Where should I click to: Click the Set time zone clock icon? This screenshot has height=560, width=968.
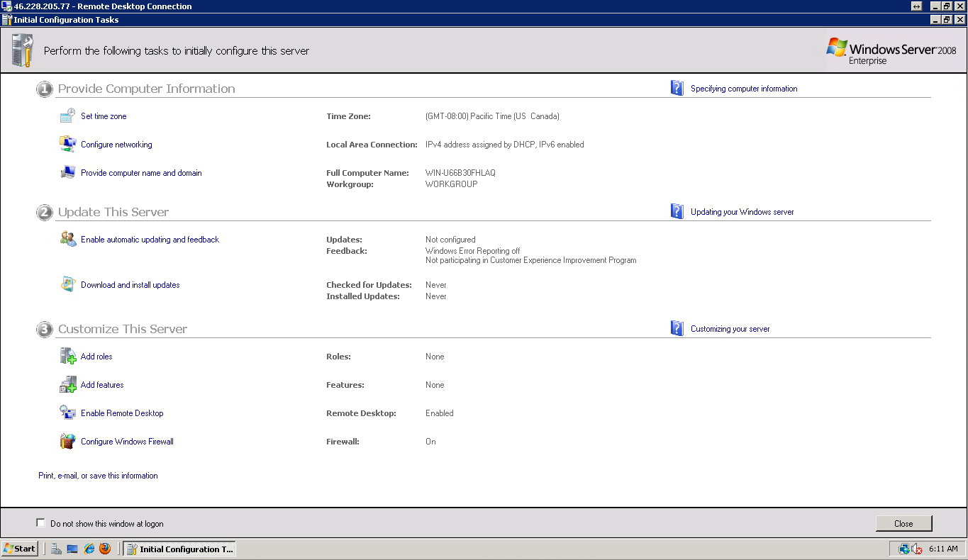[x=68, y=116]
